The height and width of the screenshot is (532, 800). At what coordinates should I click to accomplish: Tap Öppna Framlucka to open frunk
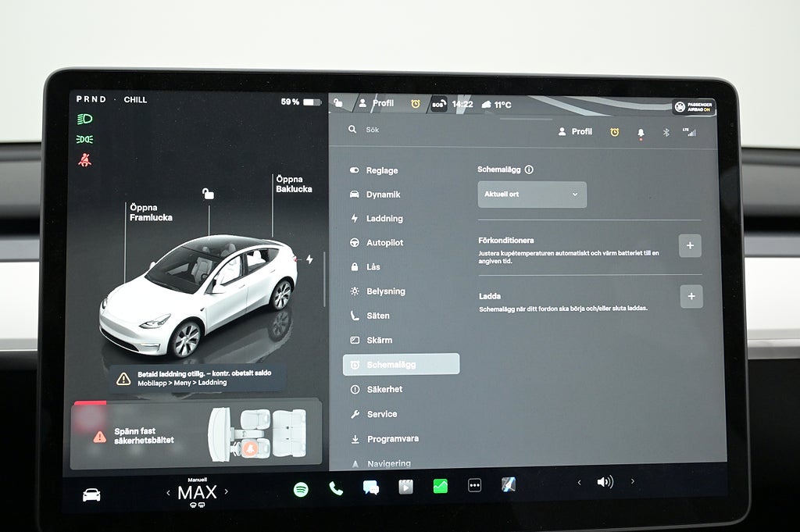[x=151, y=212]
